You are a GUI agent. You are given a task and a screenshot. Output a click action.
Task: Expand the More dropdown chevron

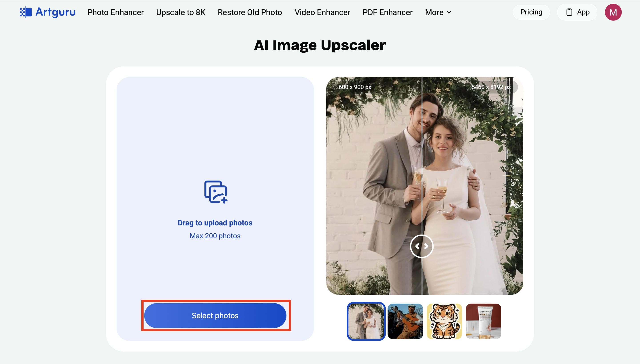(x=449, y=12)
